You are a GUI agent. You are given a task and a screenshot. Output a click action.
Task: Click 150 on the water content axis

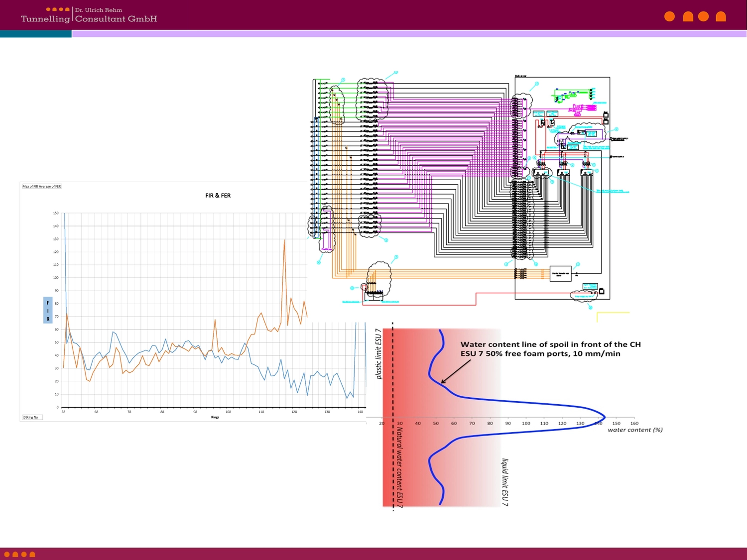tap(617, 424)
